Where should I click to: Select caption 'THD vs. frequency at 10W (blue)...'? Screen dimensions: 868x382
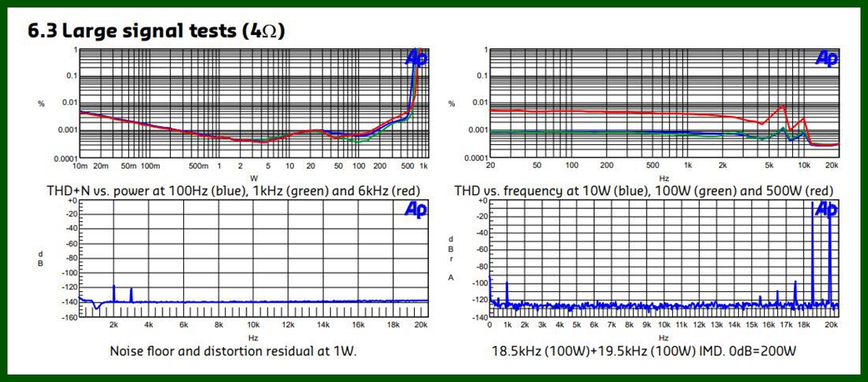[x=643, y=191]
